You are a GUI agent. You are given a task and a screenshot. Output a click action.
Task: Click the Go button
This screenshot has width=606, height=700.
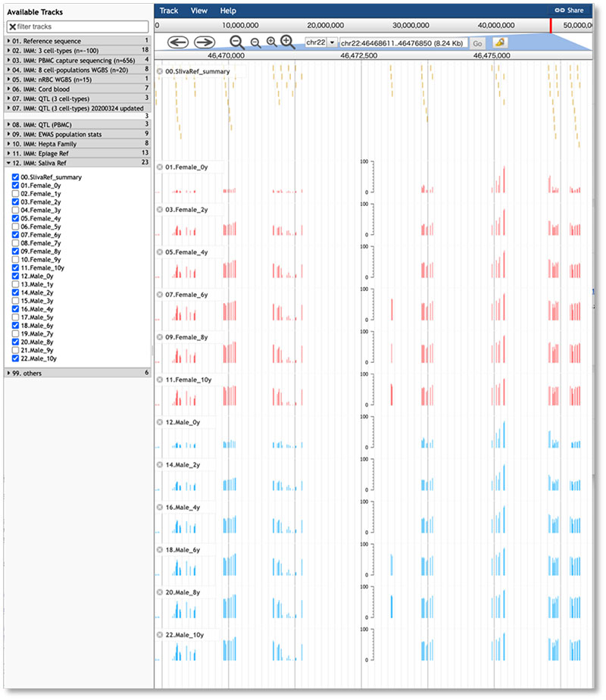(478, 43)
